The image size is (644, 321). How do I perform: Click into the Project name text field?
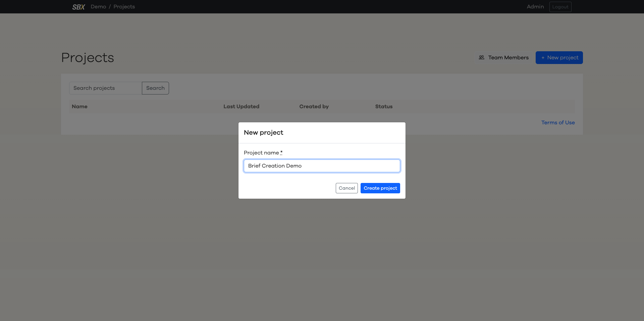[322, 166]
